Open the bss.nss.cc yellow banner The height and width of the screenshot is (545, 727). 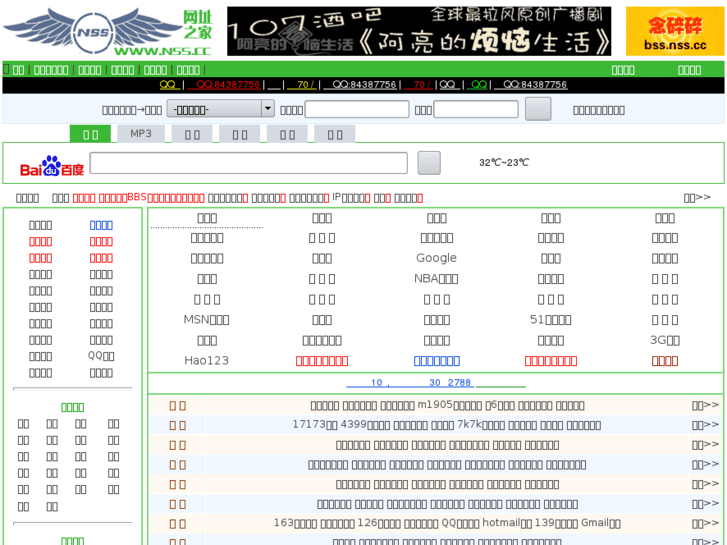click(675, 31)
